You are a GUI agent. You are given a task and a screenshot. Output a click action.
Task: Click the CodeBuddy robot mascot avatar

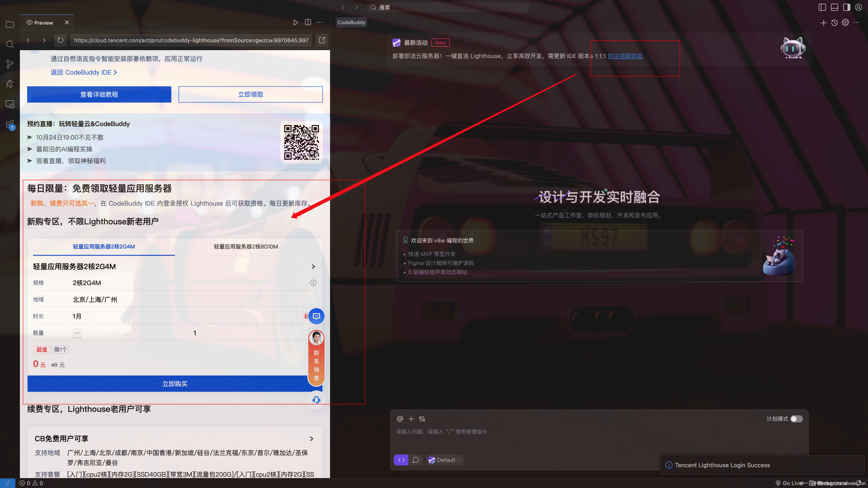coord(793,47)
